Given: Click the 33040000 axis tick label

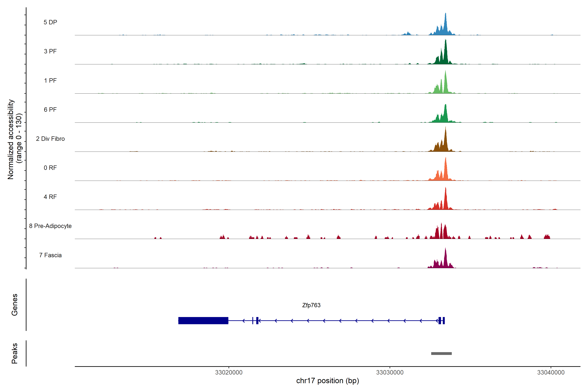Looking at the screenshot, I should pyautogui.click(x=551, y=373).
